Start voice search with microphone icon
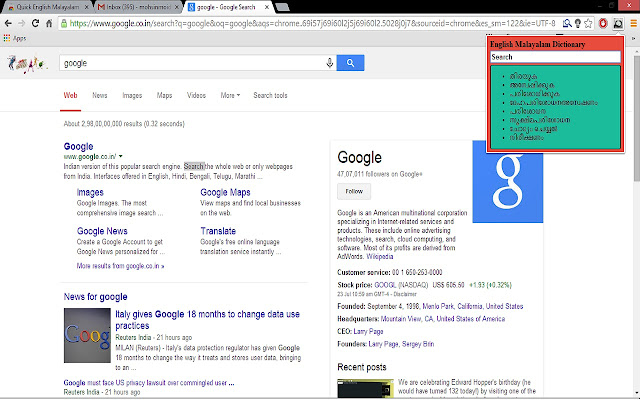Image resolution: width=640 pixels, height=400 pixels. coord(330,63)
